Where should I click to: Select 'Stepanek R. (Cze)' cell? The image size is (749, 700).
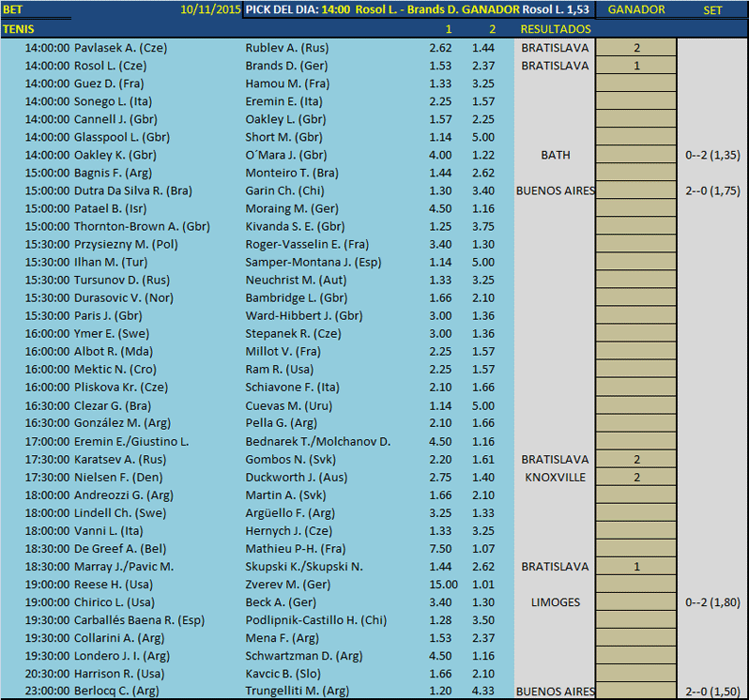coord(293,334)
